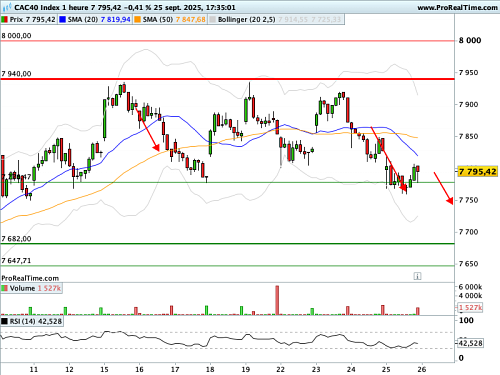Click the grey Bollinger color swatch
Screen dimensions: 500x375
pos(212,20)
